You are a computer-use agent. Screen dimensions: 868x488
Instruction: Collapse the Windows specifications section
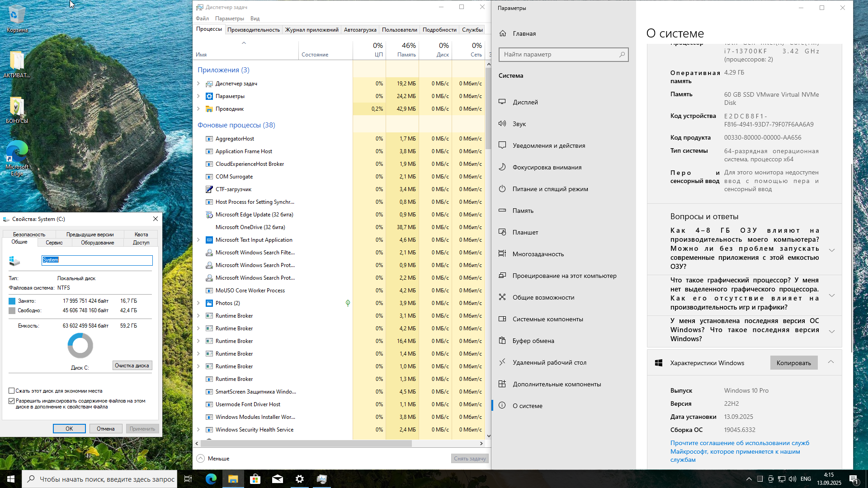(x=831, y=362)
